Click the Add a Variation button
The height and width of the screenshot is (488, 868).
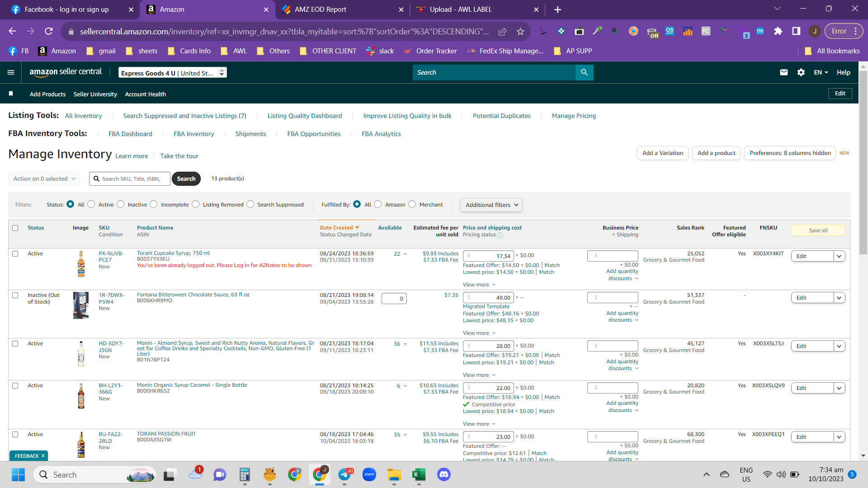(663, 153)
